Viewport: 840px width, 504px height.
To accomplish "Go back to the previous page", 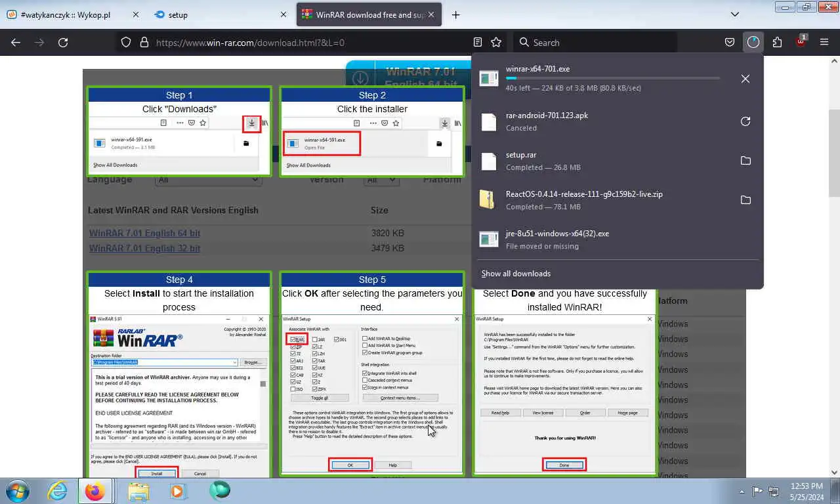I will tap(16, 42).
